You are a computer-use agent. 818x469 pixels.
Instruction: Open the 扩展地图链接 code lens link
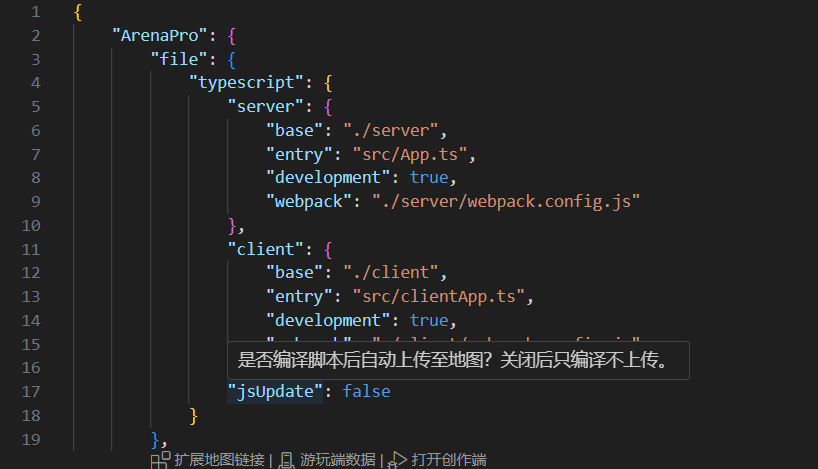coord(219,460)
